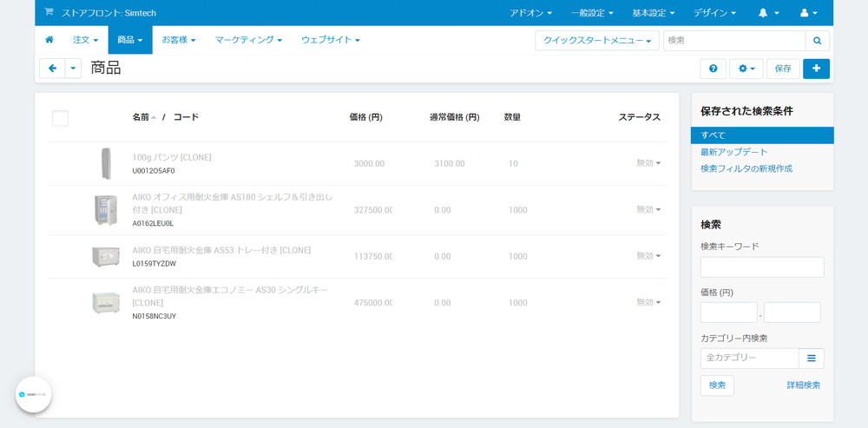Viewport: 868px width, 428px height.
Task: Click the AS30 economy safe thumbnail
Action: tap(106, 302)
